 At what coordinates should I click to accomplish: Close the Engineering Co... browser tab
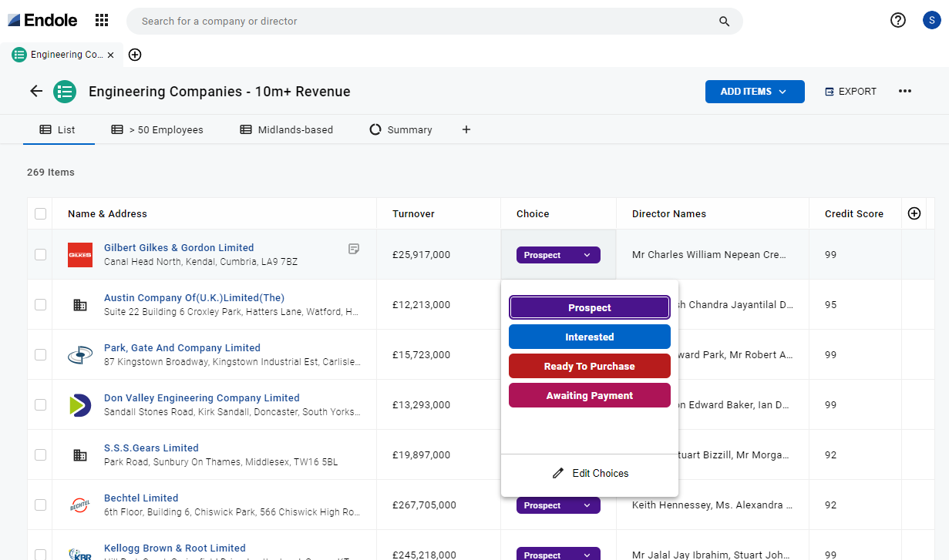point(111,55)
